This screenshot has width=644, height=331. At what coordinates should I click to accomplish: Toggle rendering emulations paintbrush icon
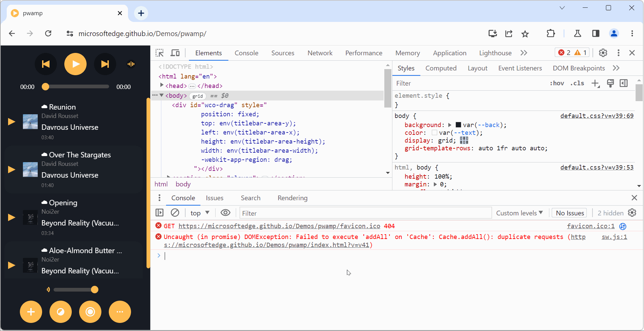610,83
